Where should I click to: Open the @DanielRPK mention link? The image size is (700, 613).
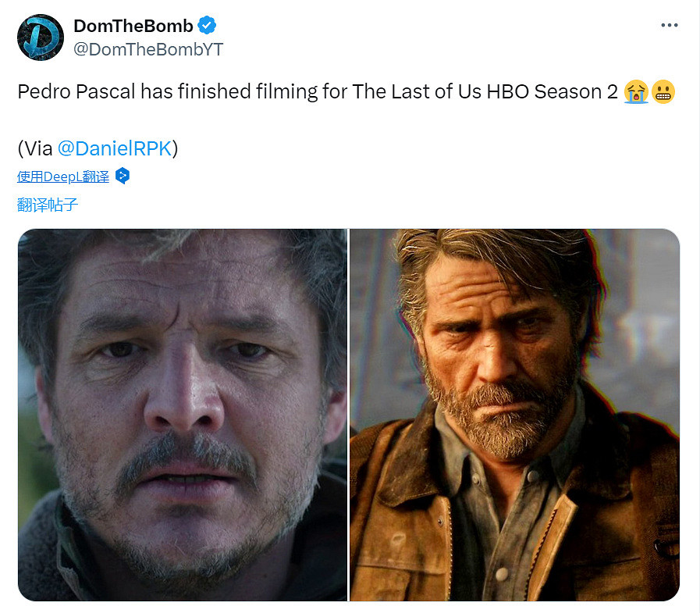pyautogui.click(x=114, y=148)
